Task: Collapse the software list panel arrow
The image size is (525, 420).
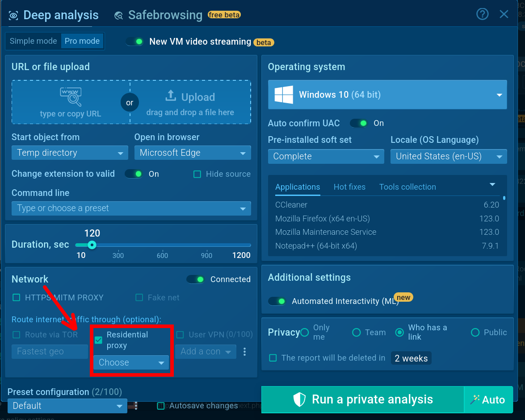Action: (492, 185)
